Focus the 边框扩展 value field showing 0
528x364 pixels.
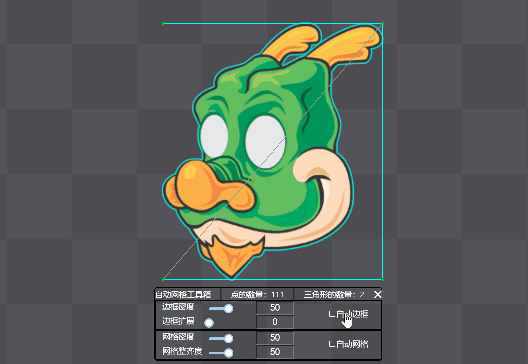[x=275, y=322]
